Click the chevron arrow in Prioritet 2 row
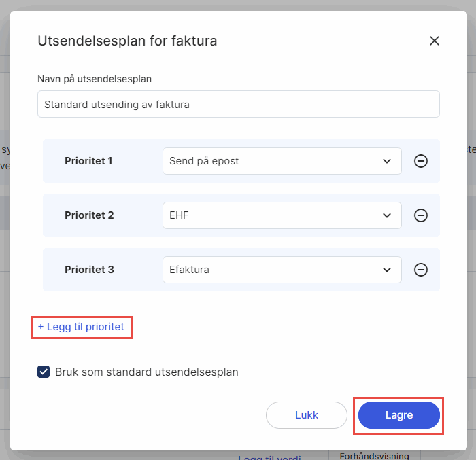 coord(387,215)
